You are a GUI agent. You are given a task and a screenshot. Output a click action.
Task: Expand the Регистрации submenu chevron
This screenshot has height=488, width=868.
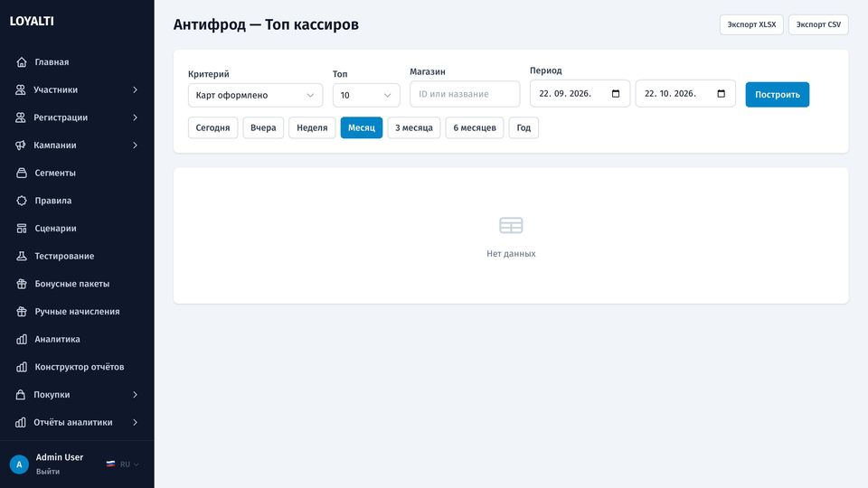click(135, 117)
